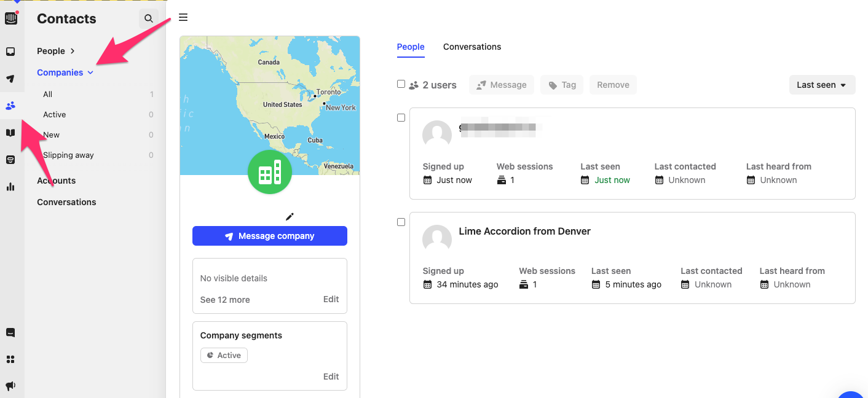
Task: Toggle the hamburger menu icon
Action: point(183,17)
